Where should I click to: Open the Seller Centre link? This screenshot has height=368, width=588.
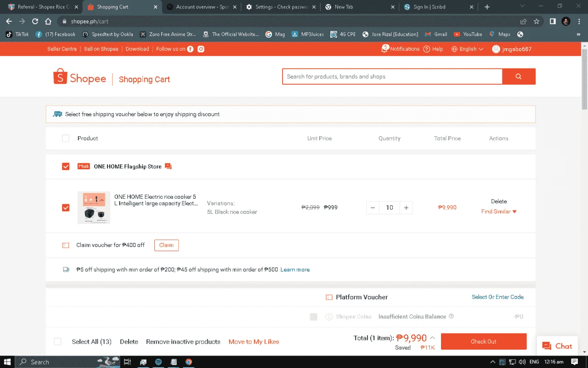tap(62, 49)
